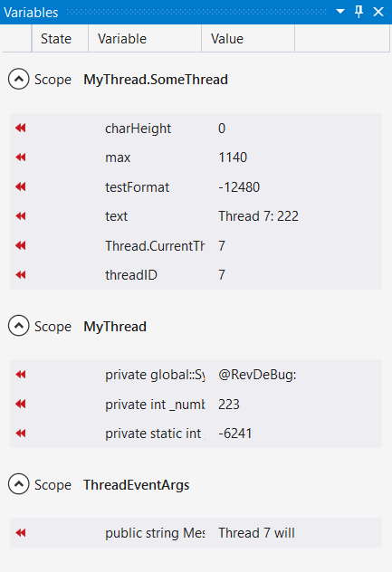Close the Variables panel

click(378, 12)
